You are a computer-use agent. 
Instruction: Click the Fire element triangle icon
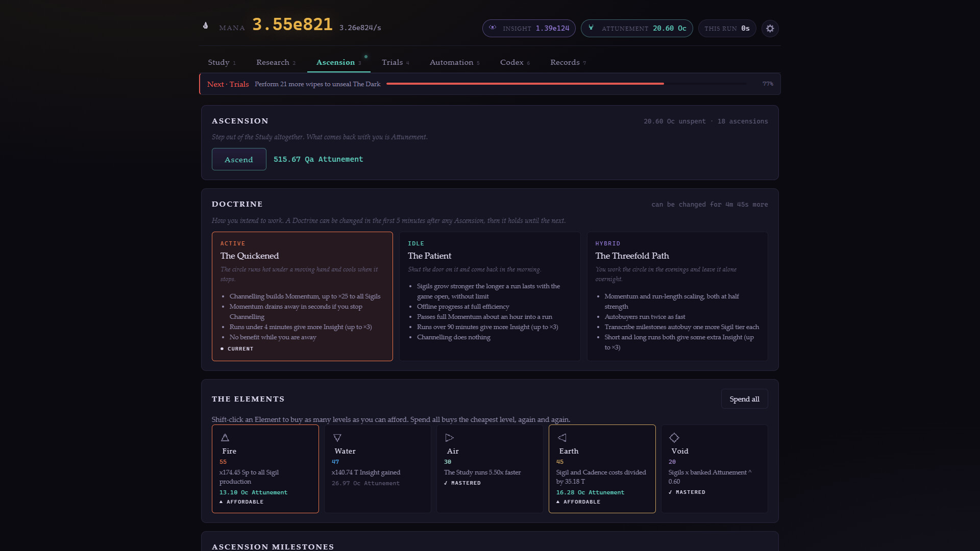coord(225,438)
